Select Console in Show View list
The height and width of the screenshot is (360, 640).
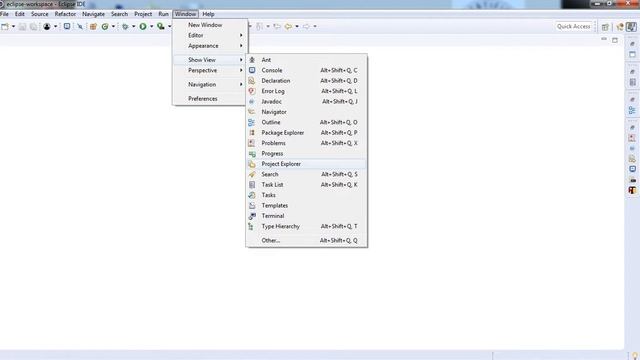(306, 70)
